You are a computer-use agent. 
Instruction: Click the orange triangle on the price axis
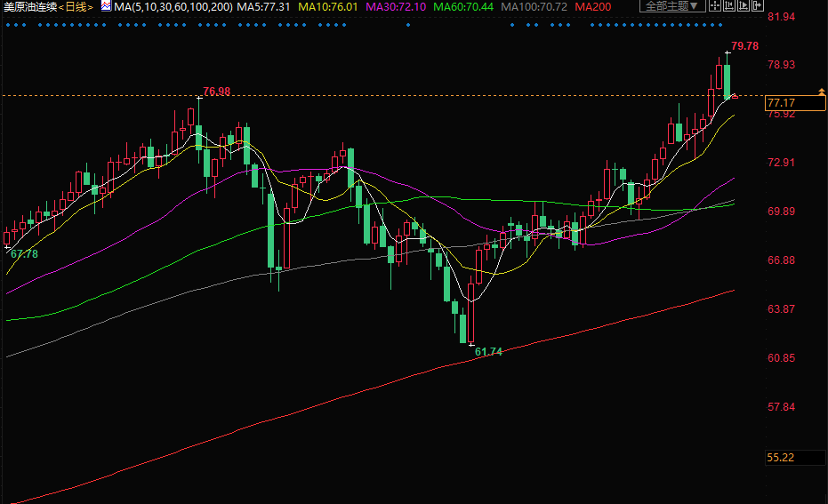tap(821, 92)
